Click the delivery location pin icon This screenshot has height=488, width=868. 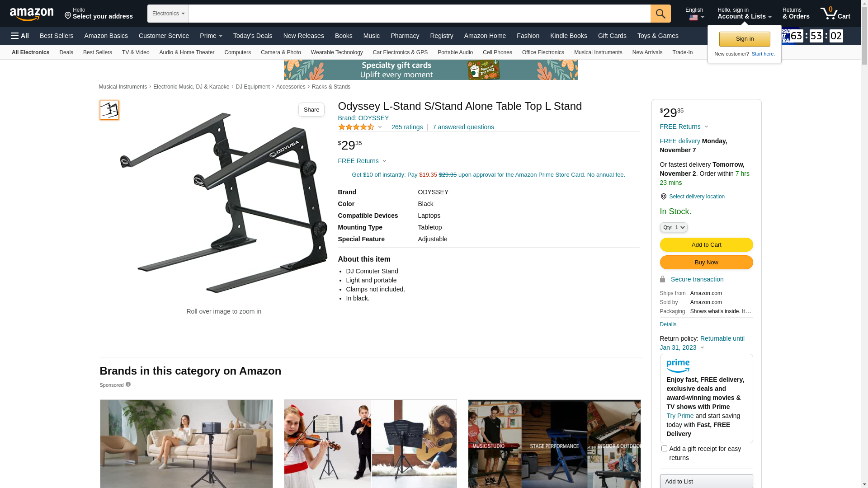tap(663, 197)
